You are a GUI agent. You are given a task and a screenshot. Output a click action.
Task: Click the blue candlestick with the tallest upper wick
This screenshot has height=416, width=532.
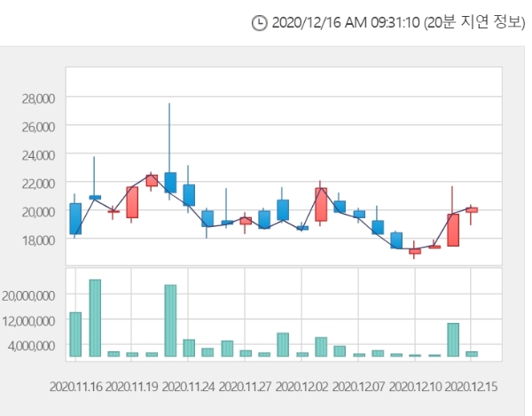click(170, 182)
